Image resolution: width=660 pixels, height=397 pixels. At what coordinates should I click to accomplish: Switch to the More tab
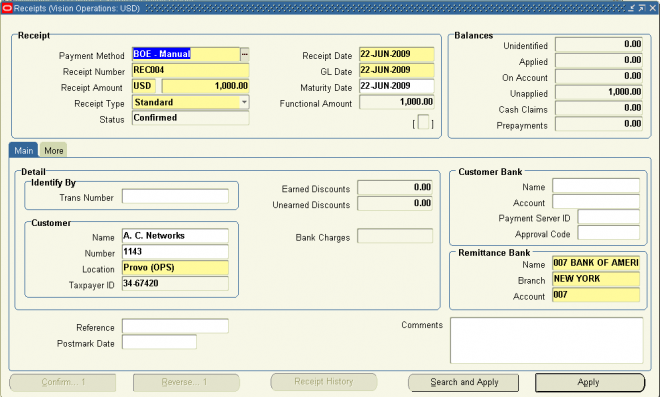tap(53, 150)
